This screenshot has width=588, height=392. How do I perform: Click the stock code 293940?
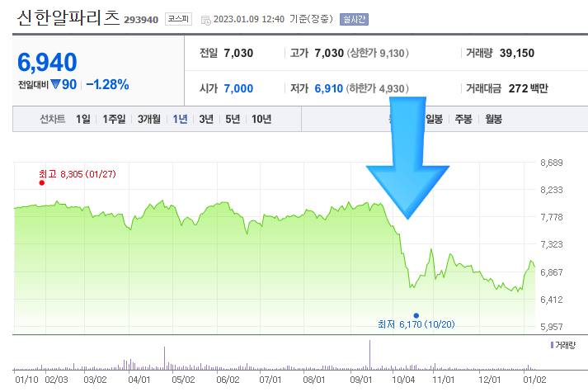(141, 20)
